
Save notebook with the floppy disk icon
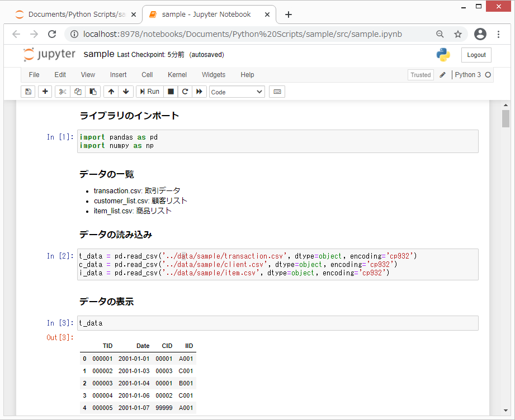pos(28,92)
